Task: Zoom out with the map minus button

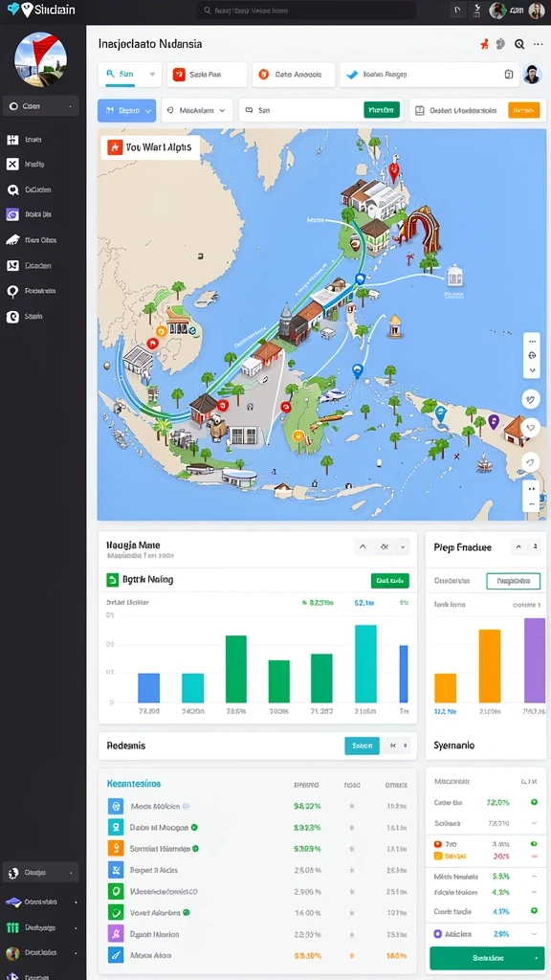Action: tap(532, 502)
